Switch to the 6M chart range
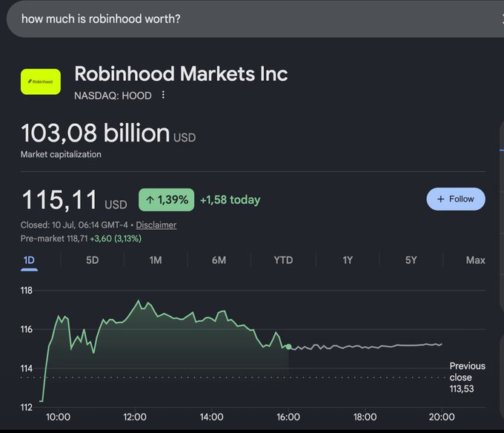Screen dimensions: 504x433 [x=219, y=260]
